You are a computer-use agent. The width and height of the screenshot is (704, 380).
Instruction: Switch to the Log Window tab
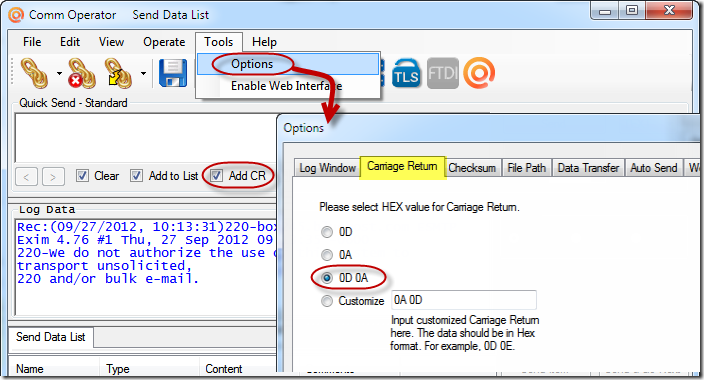327,168
